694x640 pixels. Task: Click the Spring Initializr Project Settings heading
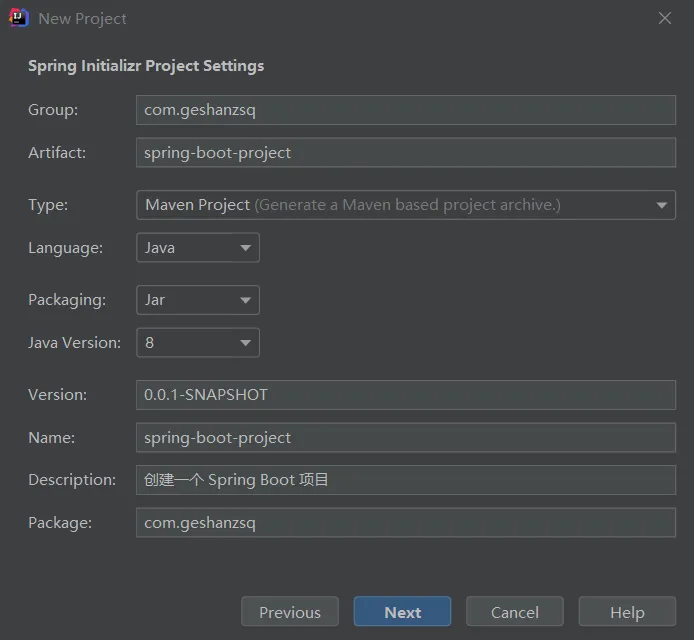tap(146, 66)
